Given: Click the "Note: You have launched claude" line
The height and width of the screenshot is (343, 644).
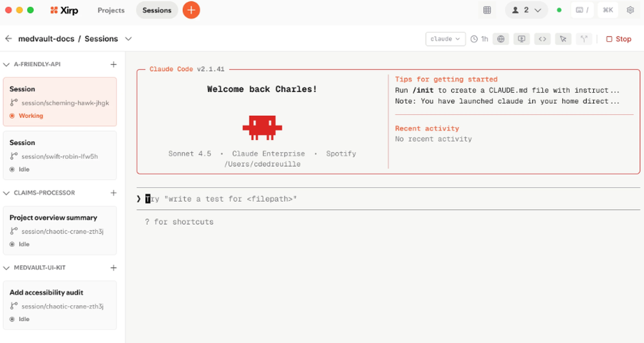Looking at the screenshot, I should 507,101.
